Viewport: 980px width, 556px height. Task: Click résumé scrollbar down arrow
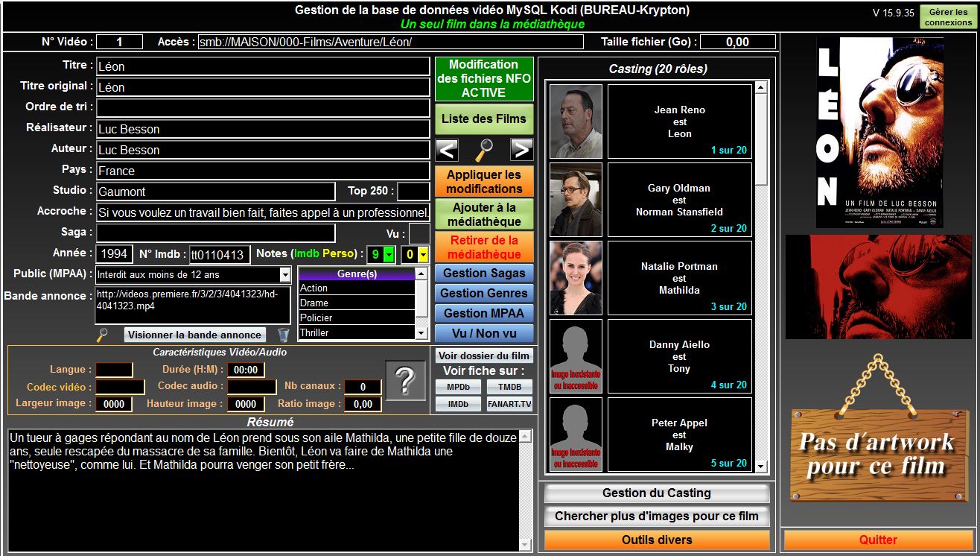[x=525, y=544]
